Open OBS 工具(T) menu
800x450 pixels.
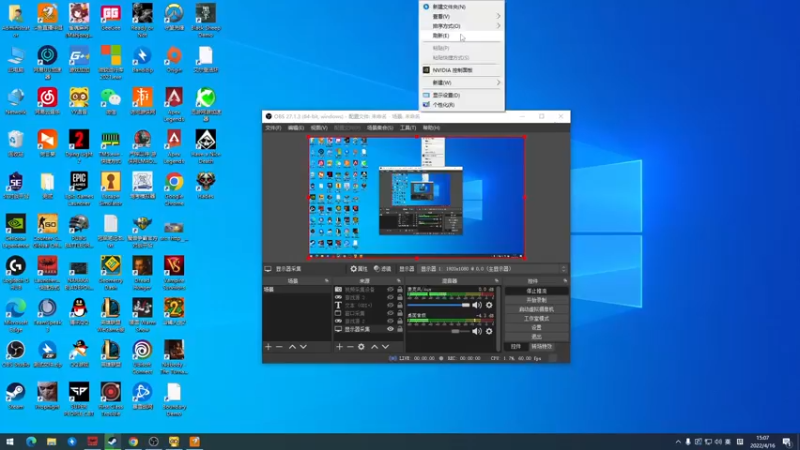[408, 128]
